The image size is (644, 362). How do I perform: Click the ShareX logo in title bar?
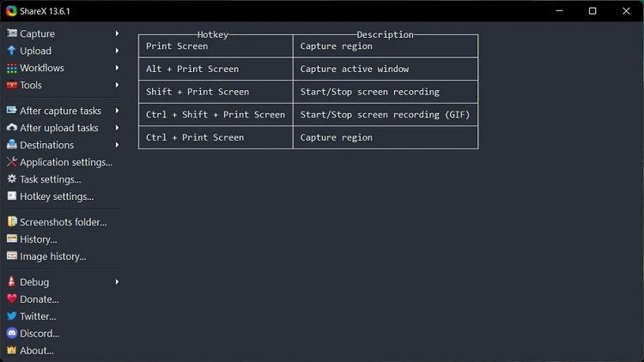pyautogui.click(x=11, y=11)
